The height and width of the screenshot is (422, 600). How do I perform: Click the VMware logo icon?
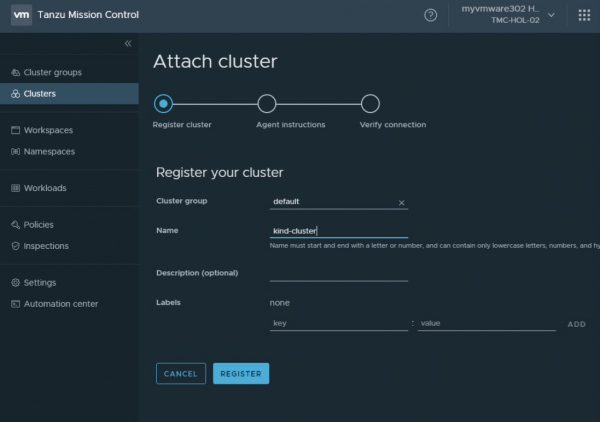pos(18,15)
